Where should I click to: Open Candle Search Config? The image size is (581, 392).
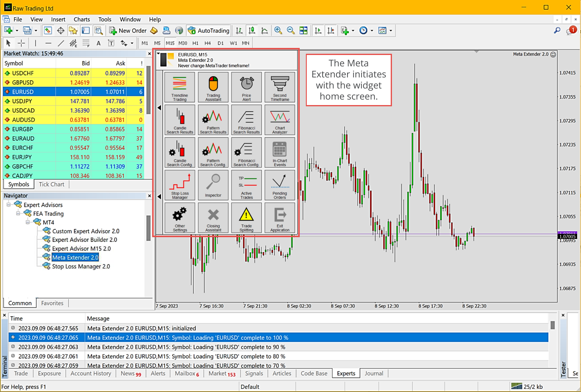180,152
